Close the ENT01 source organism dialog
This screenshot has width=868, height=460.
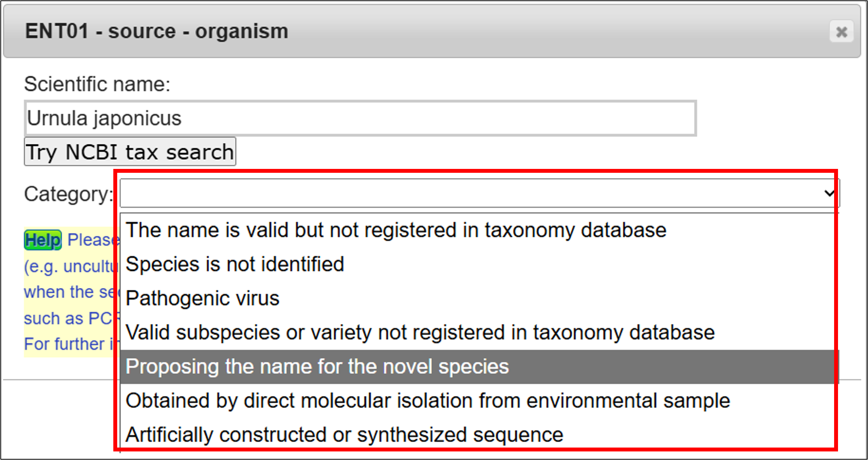point(841,32)
